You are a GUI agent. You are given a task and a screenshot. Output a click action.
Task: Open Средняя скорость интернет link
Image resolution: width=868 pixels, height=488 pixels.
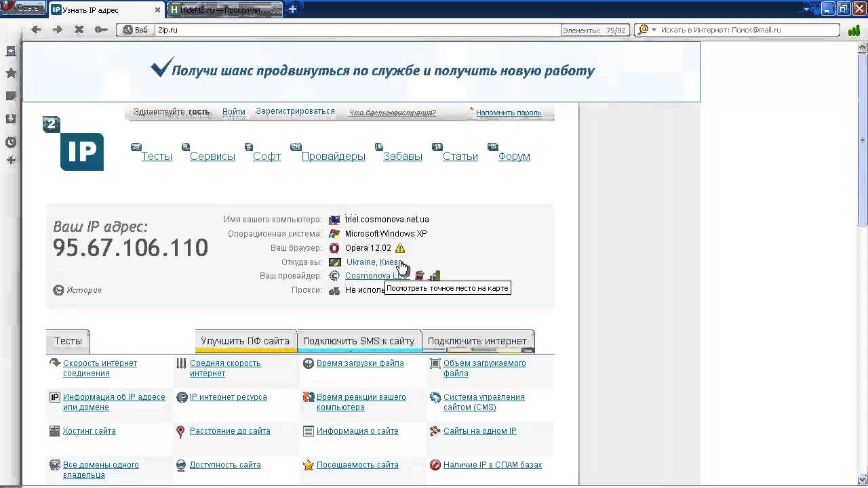(225, 368)
